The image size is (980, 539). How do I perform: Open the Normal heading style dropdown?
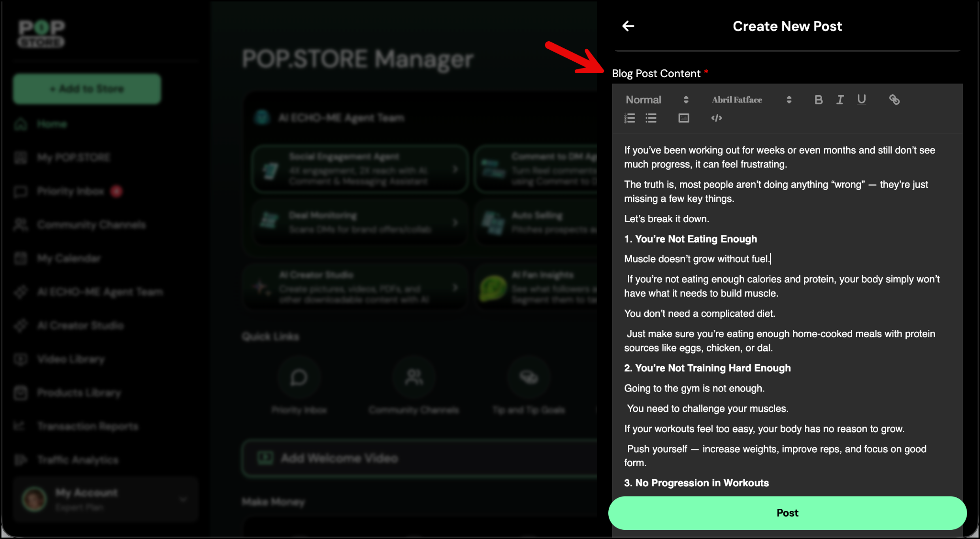(x=657, y=100)
